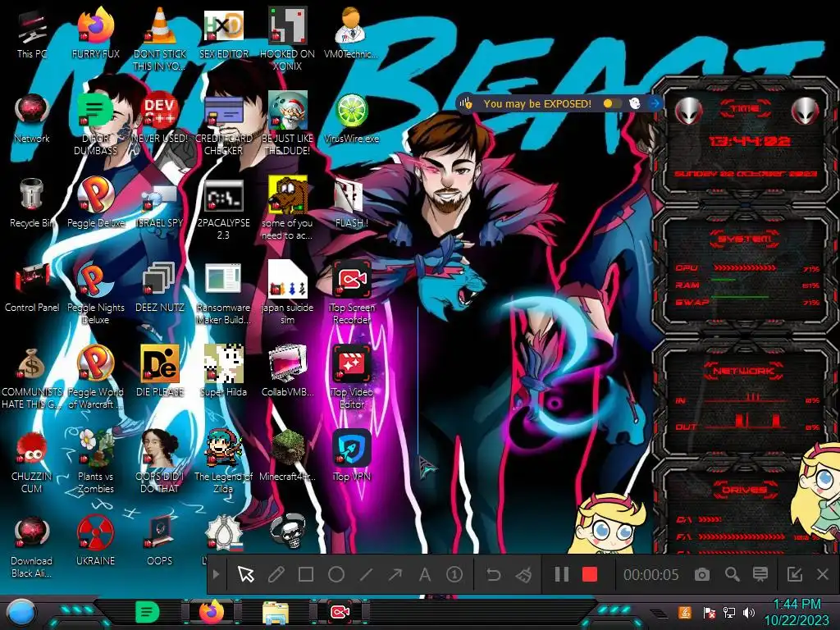
Task: Click the whiteboard screen icon in recorder bar
Action: [x=760, y=575]
